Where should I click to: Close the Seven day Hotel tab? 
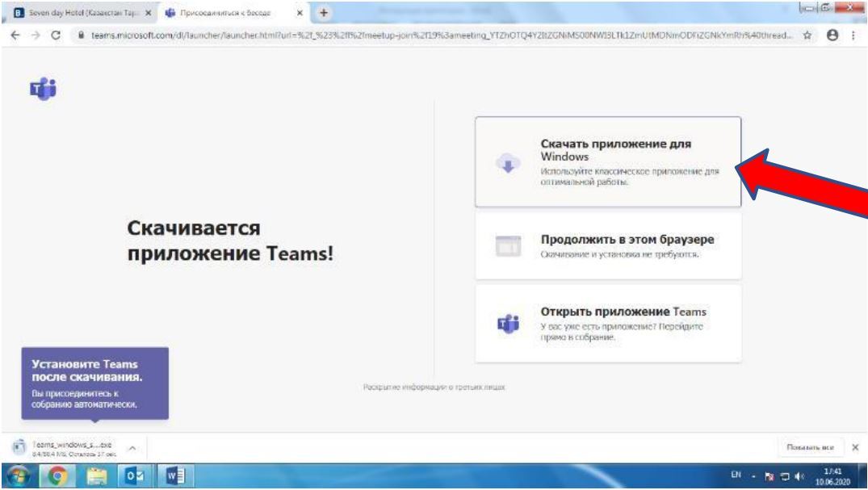click(148, 12)
